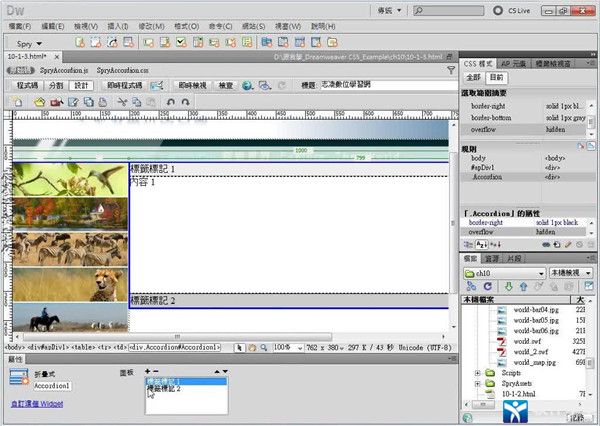Select the div.Accordion#Accordion1 tag selector
The height and width of the screenshot is (426, 600).
pos(174,348)
